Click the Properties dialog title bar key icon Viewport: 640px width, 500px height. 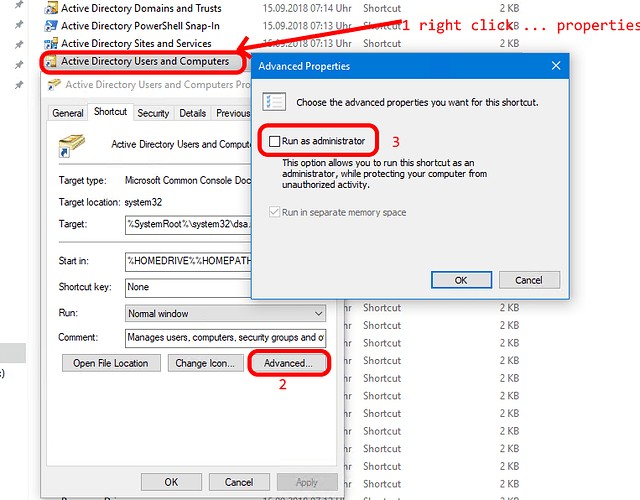[54, 84]
